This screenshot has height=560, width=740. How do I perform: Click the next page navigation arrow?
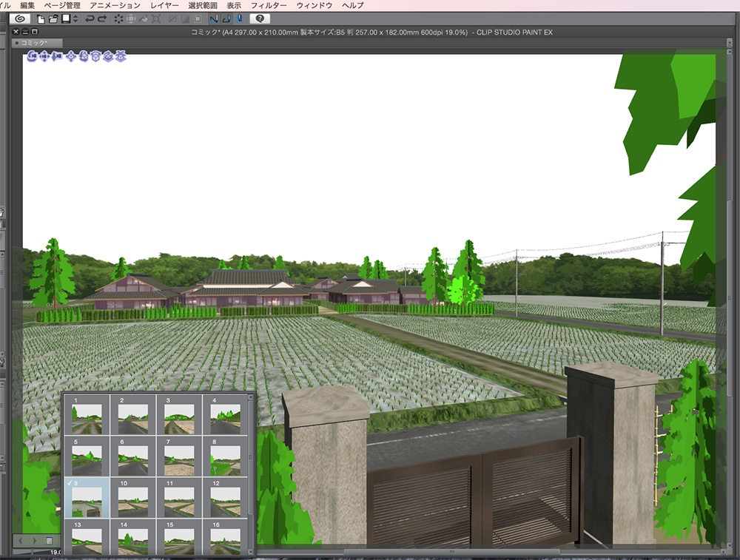click(35, 540)
